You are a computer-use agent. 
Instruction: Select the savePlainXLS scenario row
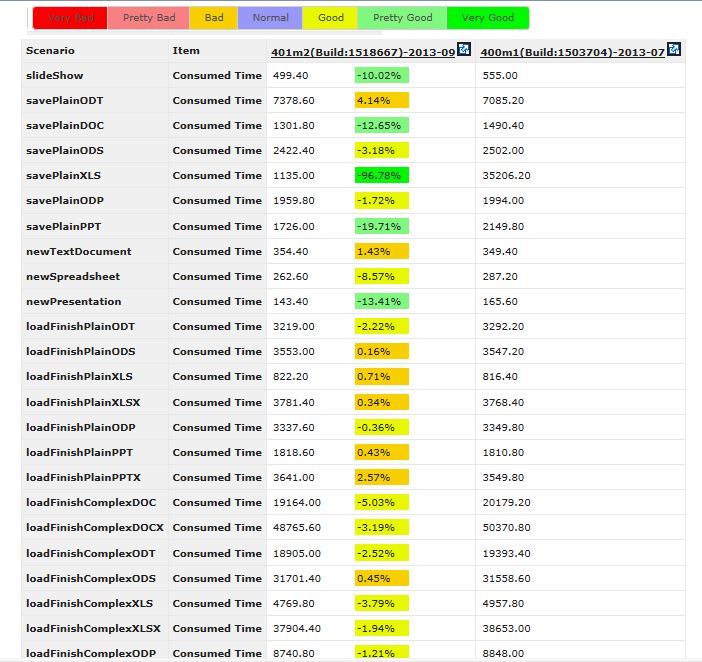click(353, 175)
